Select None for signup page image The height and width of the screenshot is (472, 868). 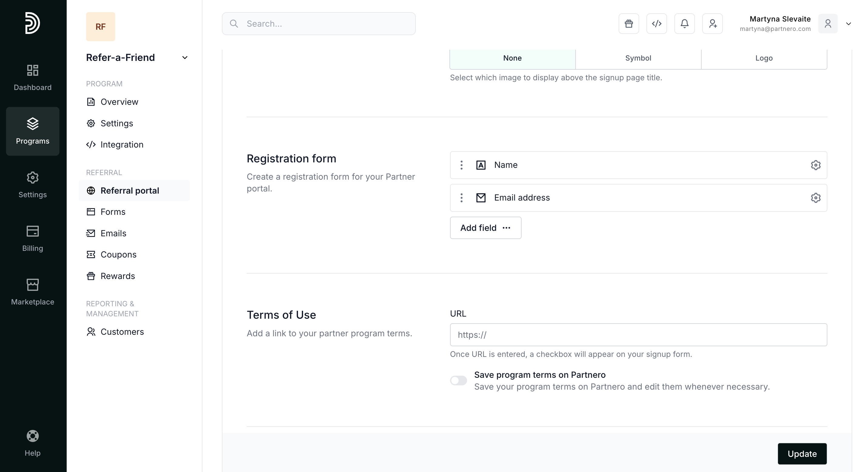[x=512, y=58]
